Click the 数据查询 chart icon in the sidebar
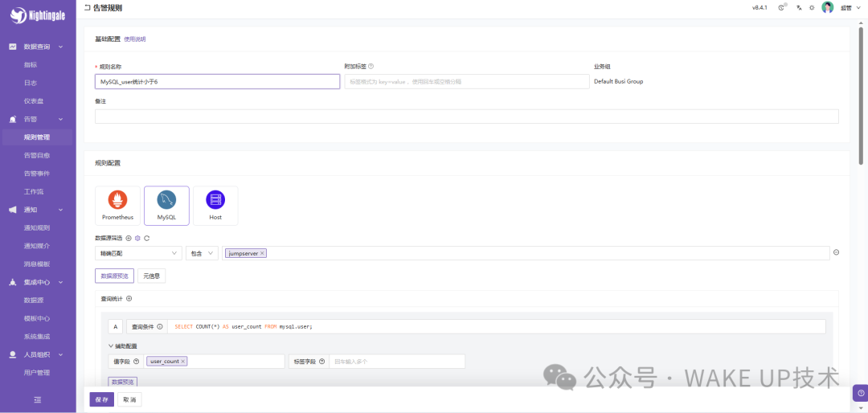 [x=13, y=47]
